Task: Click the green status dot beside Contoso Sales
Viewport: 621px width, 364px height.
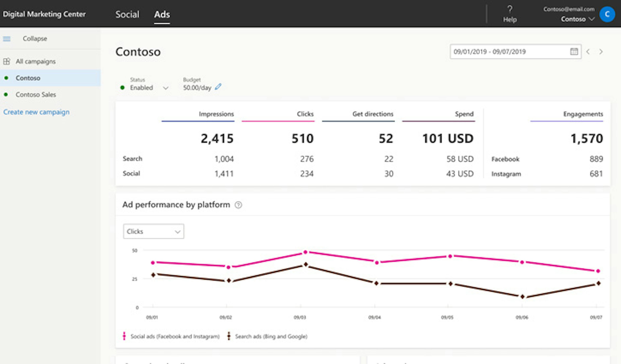Action: coord(6,94)
